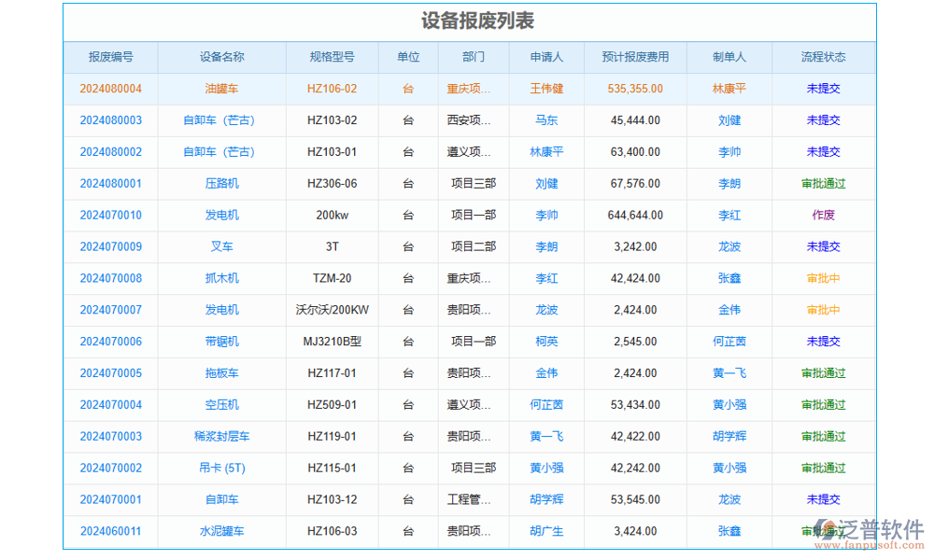The height and width of the screenshot is (560, 934).
Task: Open equipment 油罐车 details
Action: [222, 89]
